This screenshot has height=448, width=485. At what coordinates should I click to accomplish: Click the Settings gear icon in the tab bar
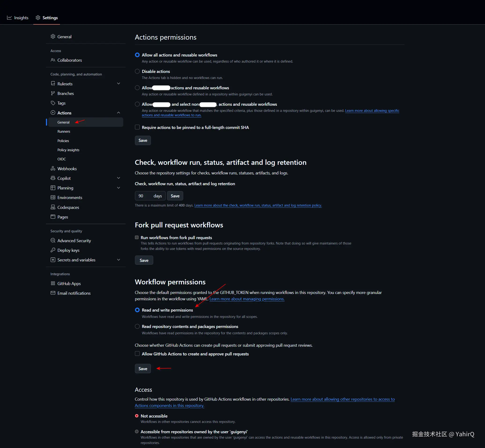(38, 17)
